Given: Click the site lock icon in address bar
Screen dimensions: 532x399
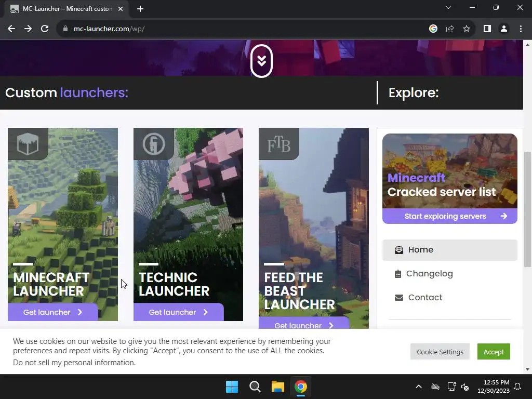Looking at the screenshot, I should point(65,29).
